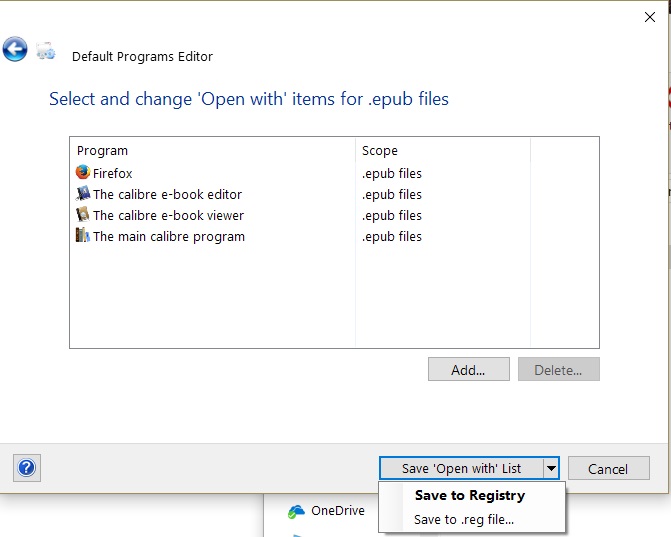Image resolution: width=671 pixels, height=537 pixels.
Task: Click the blue back arrow button
Action: pyautogui.click(x=15, y=49)
